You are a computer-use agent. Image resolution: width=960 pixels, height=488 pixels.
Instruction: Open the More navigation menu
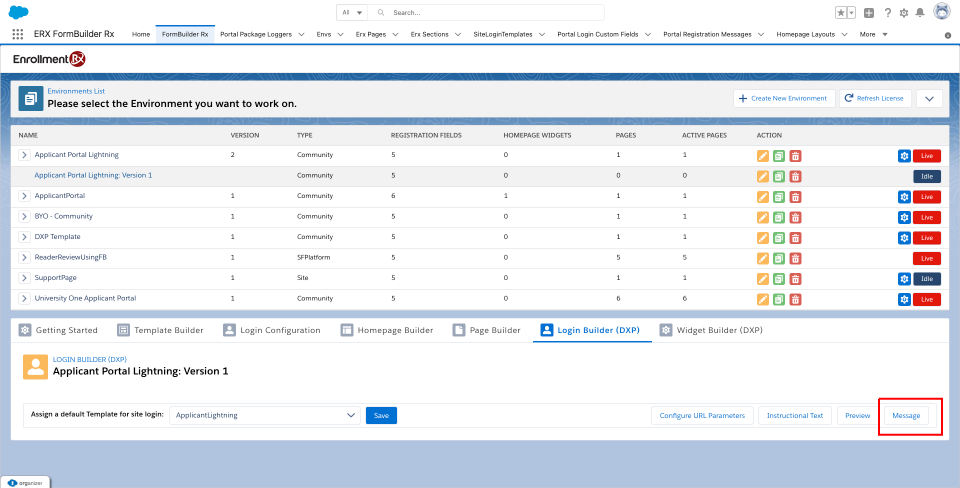pyautogui.click(x=872, y=34)
